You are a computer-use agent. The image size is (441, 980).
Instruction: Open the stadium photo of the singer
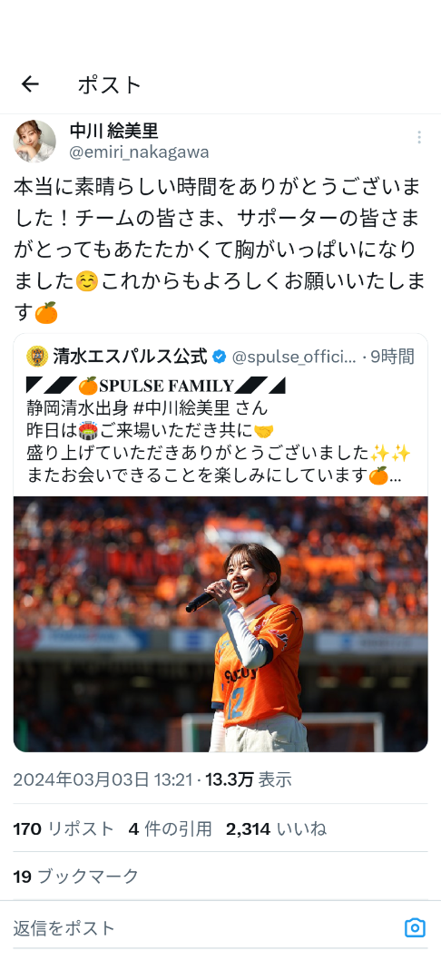220,623
